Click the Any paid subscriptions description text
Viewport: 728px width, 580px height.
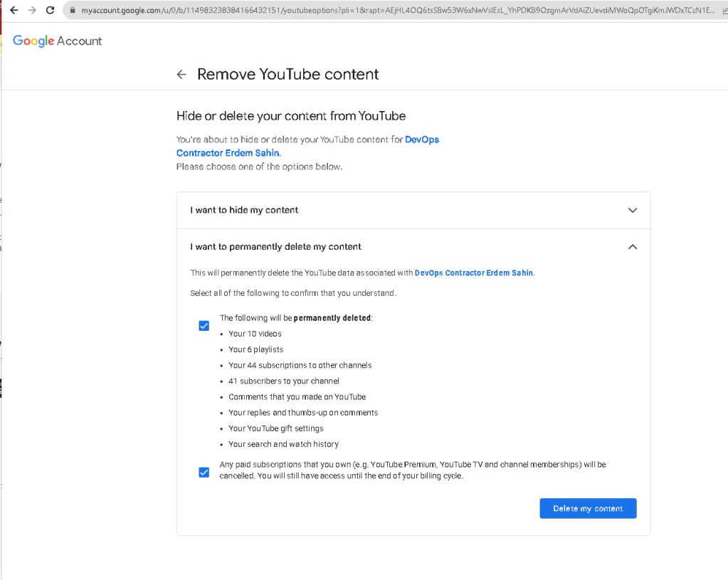point(413,470)
